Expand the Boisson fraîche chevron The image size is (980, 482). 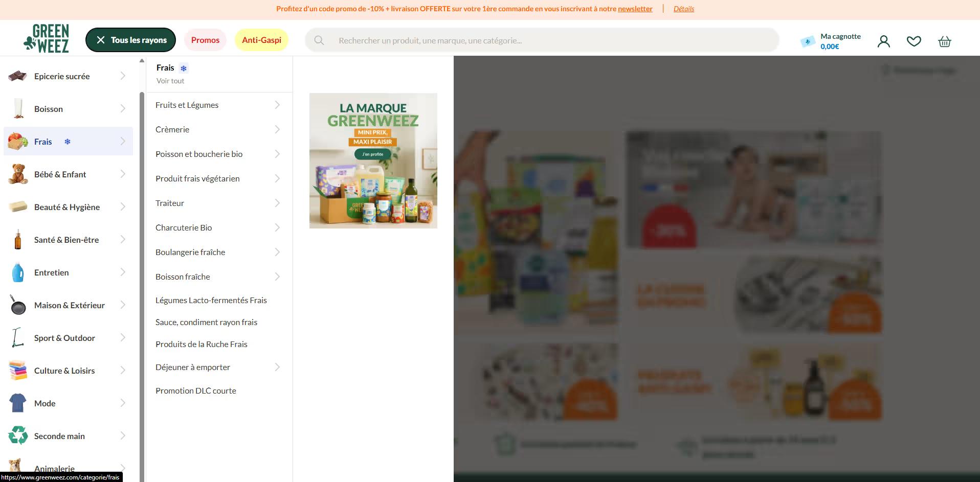click(x=277, y=277)
